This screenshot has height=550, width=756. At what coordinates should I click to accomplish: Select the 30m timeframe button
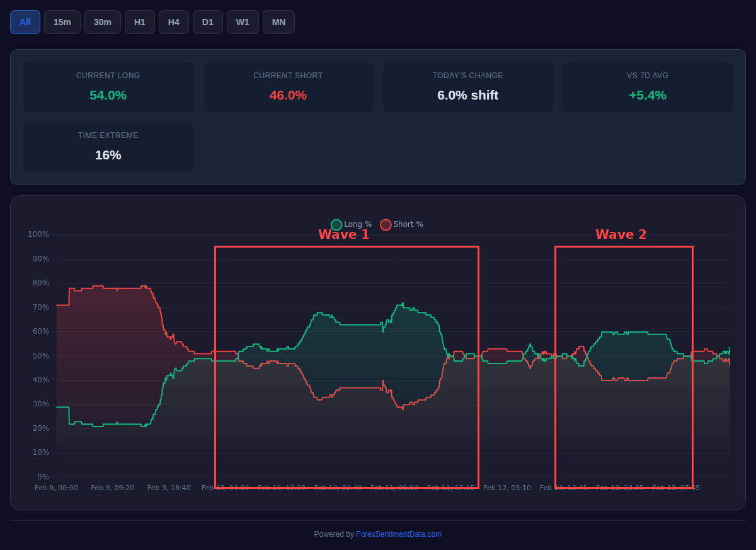102,21
